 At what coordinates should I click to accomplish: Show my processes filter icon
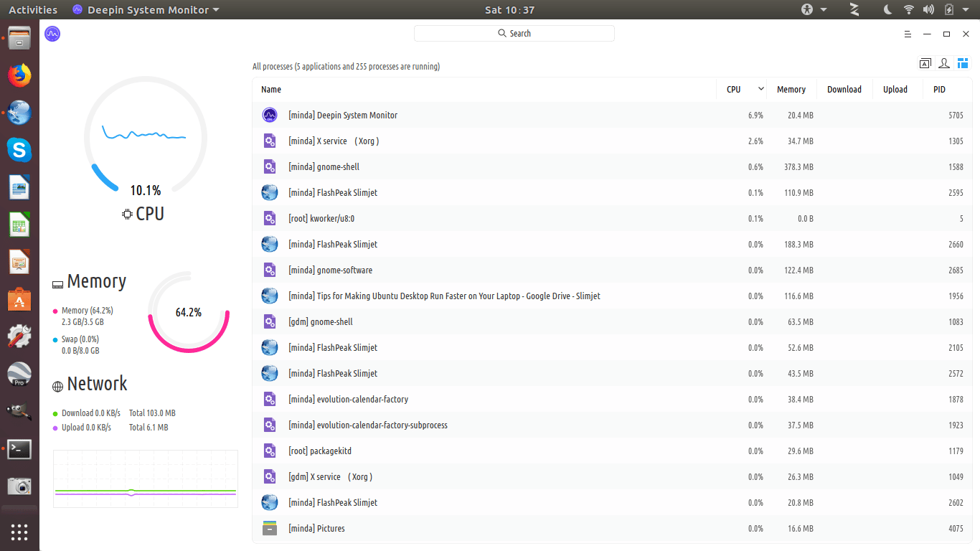tap(944, 64)
